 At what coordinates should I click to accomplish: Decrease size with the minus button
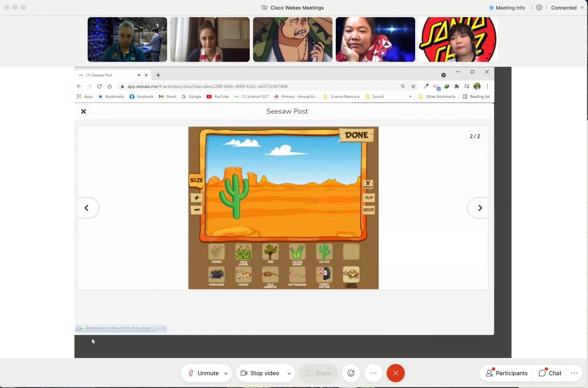[x=197, y=210]
